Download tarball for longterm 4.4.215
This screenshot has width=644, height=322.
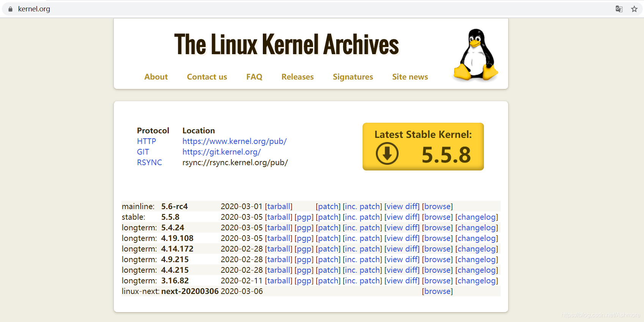point(279,270)
